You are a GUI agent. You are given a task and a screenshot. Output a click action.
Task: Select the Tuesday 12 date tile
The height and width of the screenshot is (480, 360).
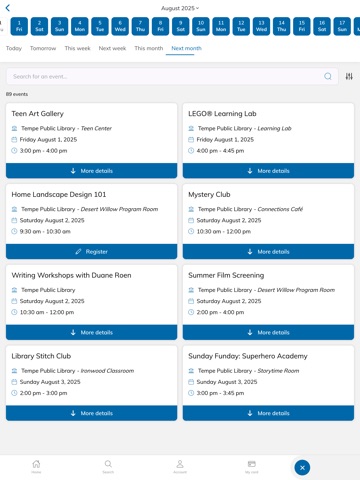pos(241,26)
